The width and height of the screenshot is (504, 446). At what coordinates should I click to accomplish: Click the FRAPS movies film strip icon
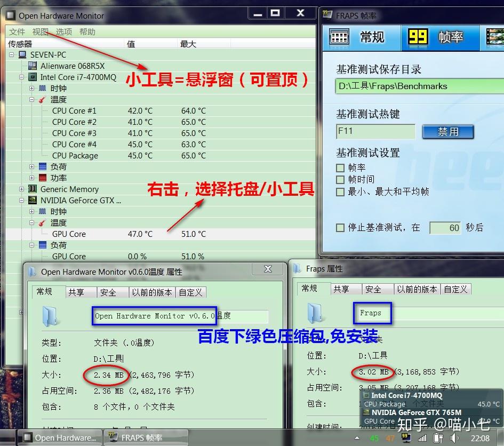click(x=495, y=37)
